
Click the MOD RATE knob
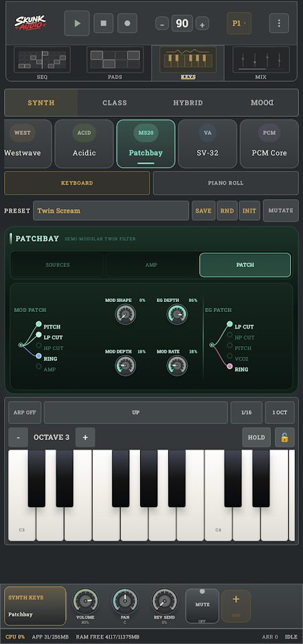tap(177, 366)
